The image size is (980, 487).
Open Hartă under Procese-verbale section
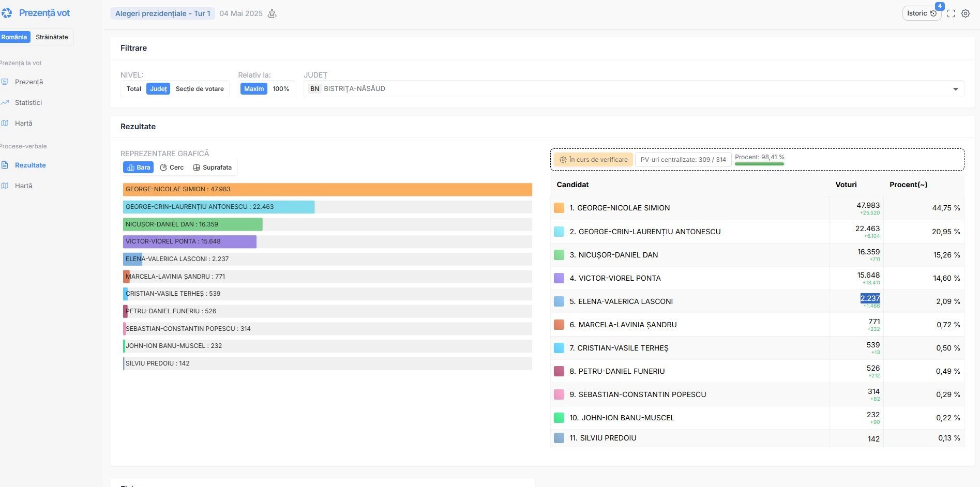(x=23, y=186)
